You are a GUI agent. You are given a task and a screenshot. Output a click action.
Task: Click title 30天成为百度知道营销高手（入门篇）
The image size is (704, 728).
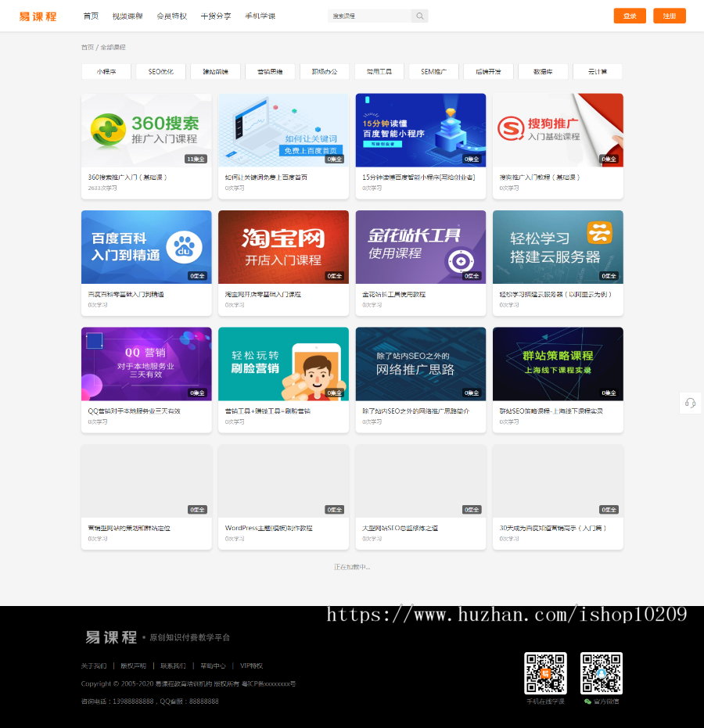553,528
